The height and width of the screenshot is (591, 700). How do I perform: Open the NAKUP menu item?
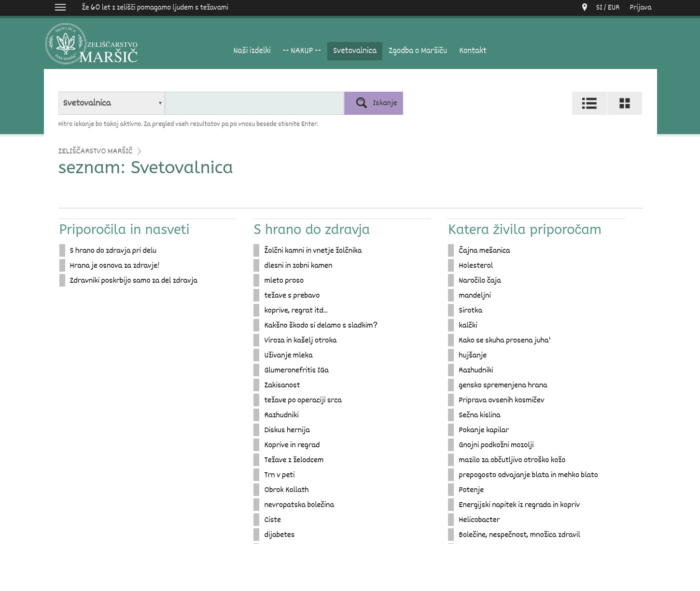[301, 51]
